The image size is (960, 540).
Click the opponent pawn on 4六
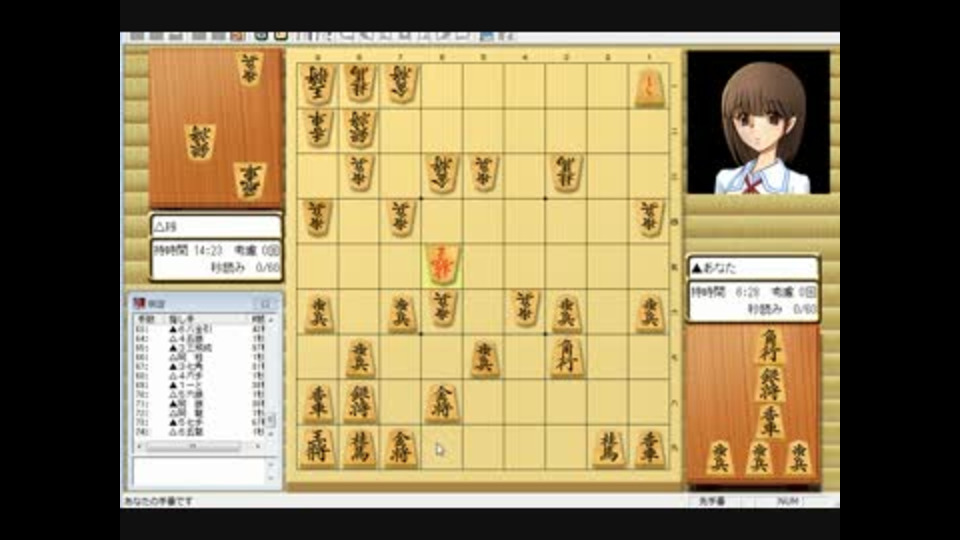[525, 307]
